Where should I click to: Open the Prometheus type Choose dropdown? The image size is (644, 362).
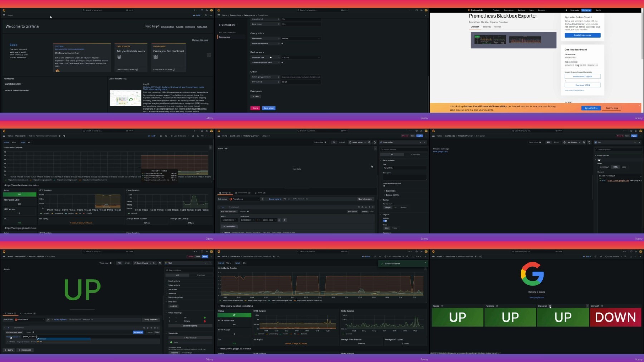tap(301, 57)
